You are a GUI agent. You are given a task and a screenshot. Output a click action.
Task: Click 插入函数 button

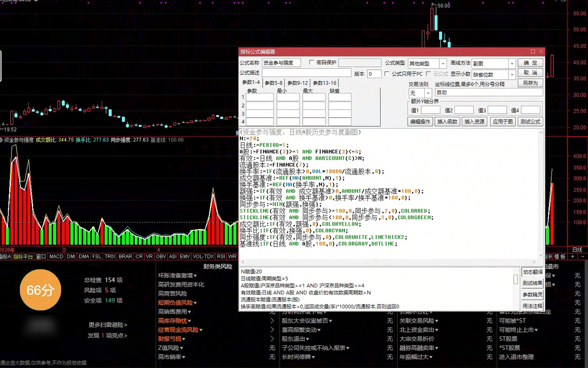point(447,122)
